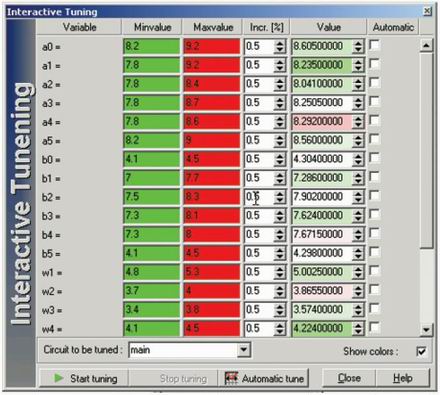
Task: Click Value field 3.86550000
Action: (322, 291)
